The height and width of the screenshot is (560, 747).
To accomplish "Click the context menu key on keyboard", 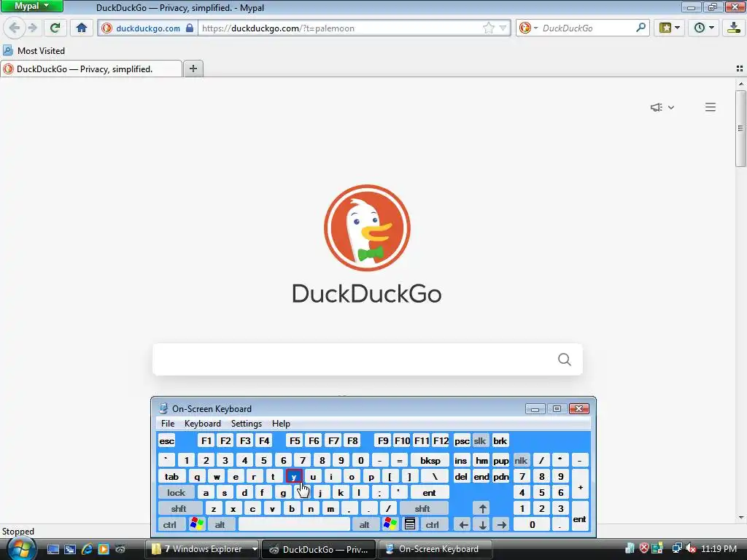I will pyautogui.click(x=410, y=524).
